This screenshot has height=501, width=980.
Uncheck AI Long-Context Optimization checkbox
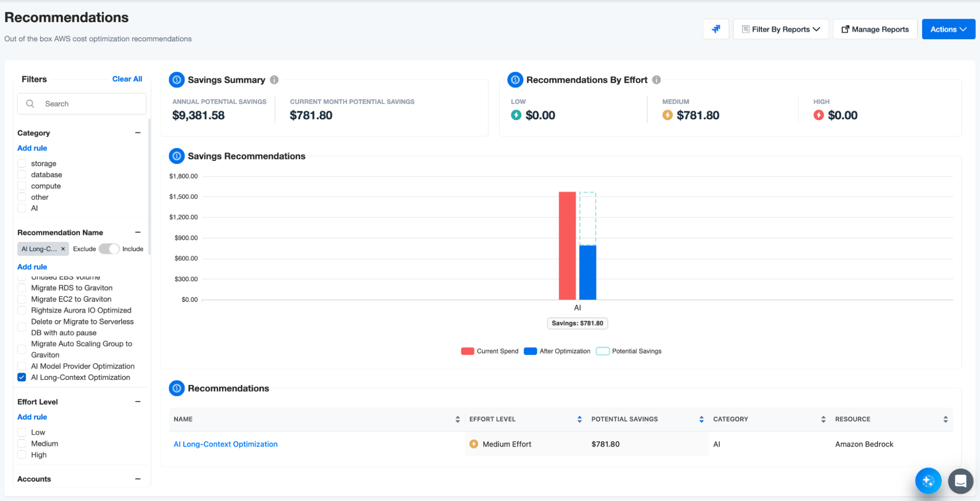tap(22, 377)
